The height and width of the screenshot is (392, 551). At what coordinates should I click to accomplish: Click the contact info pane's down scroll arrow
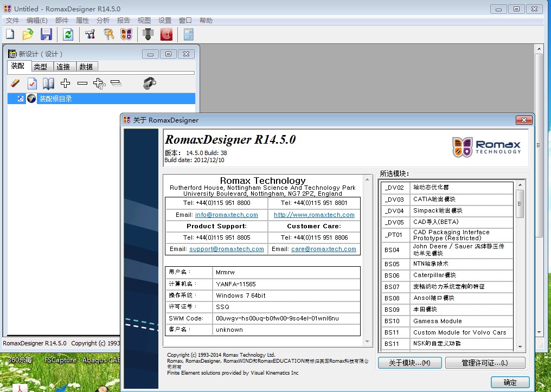[367, 341]
